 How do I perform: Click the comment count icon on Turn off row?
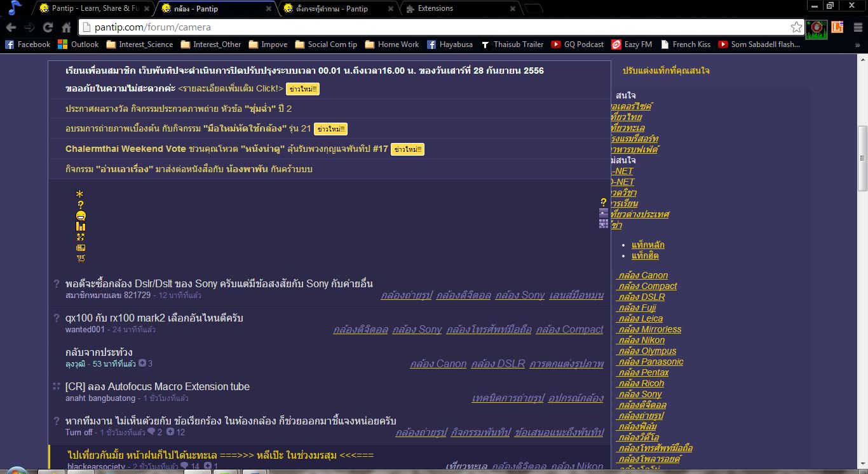(151, 432)
